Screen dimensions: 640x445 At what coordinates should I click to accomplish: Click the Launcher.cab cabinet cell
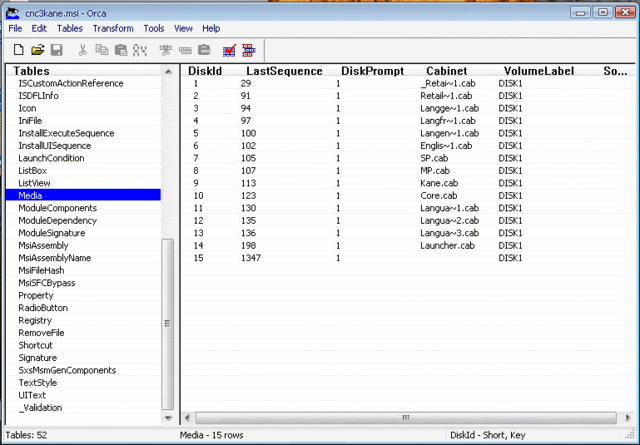tap(447, 245)
